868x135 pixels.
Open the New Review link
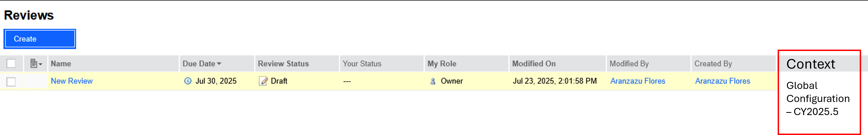[72, 81]
